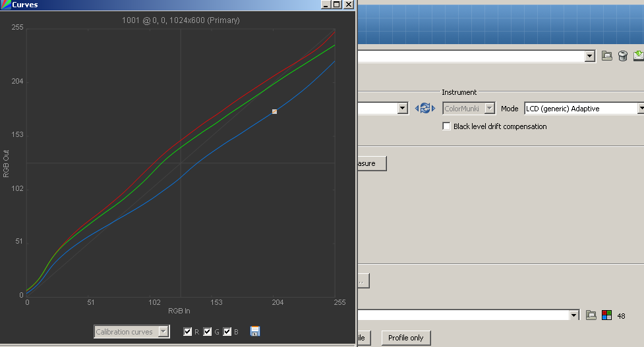
Task: Click the Profile only button
Action: pyautogui.click(x=406, y=338)
